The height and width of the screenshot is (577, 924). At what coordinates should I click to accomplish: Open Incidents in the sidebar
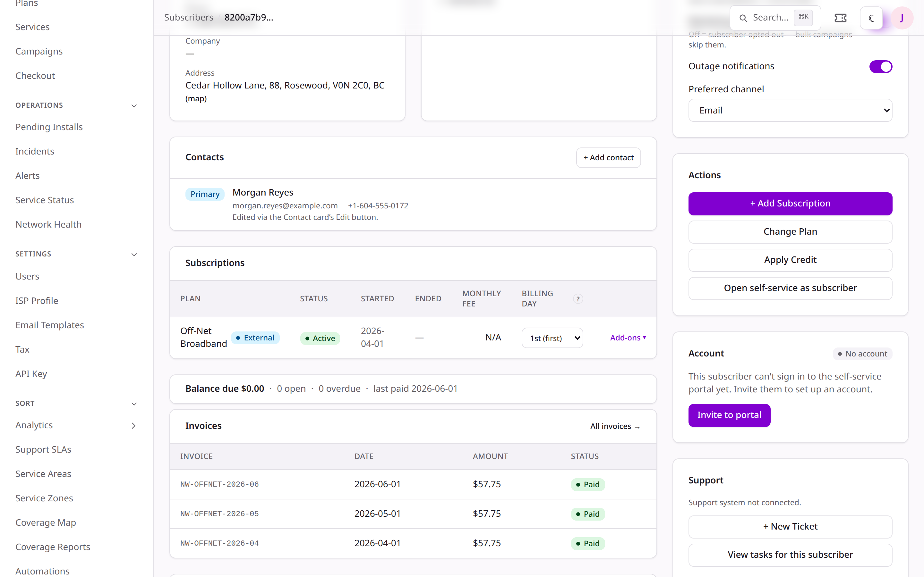point(35,151)
